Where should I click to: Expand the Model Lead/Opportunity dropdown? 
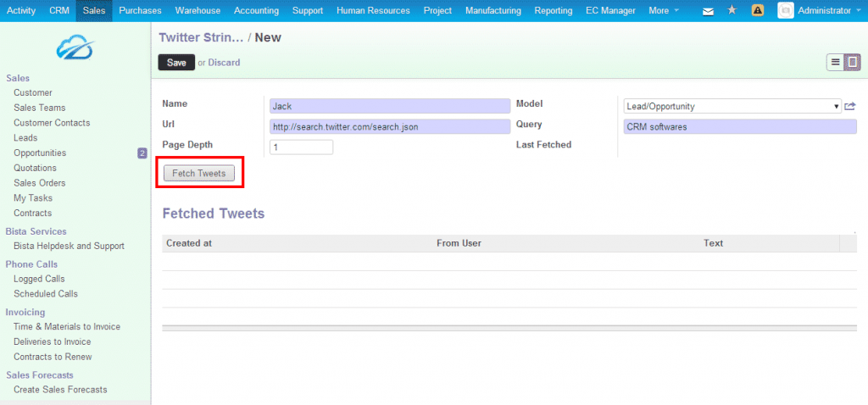click(x=732, y=106)
